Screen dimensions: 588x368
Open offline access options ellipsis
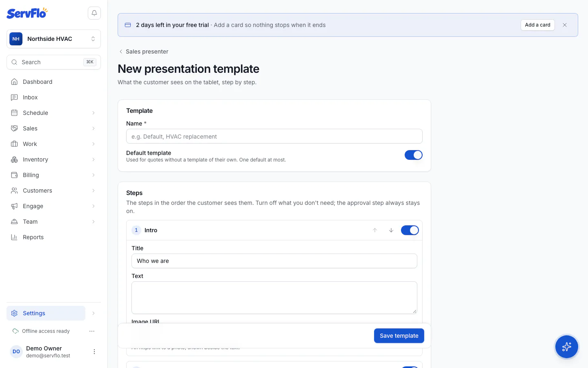click(x=92, y=331)
